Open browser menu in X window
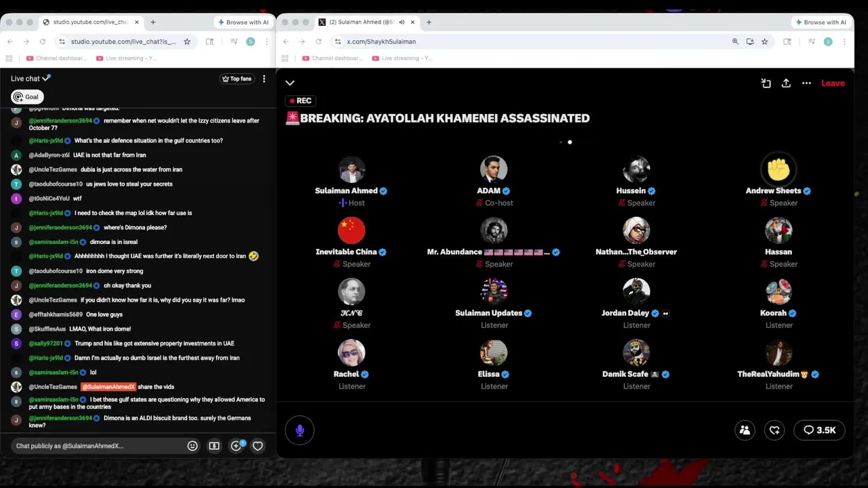 tap(844, 41)
